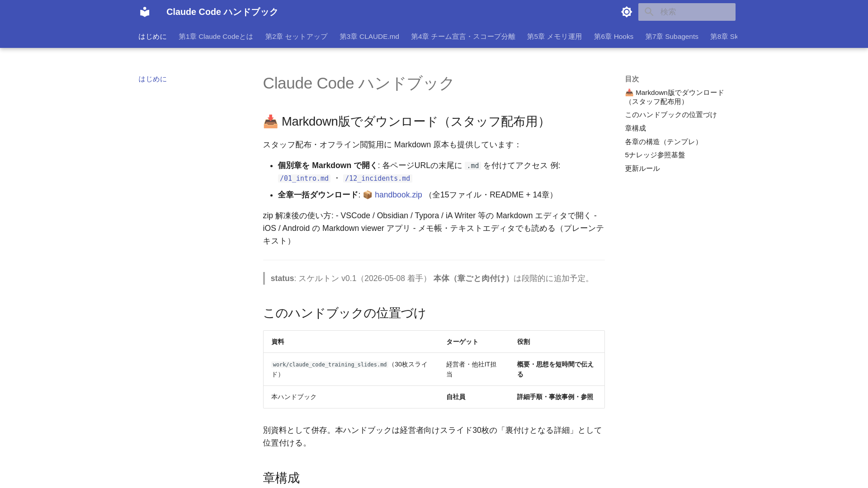Go to 章構成 in the table of contents
The height and width of the screenshot is (488, 868).
(x=635, y=128)
